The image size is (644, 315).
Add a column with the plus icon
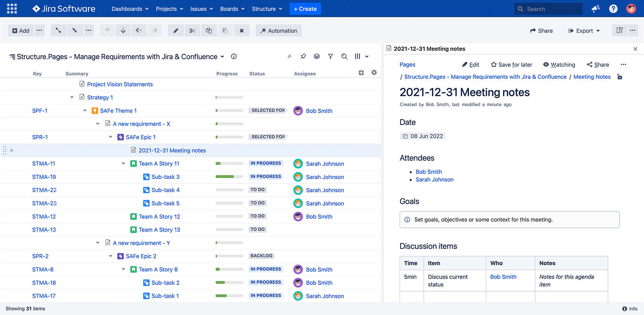pos(361,73)
